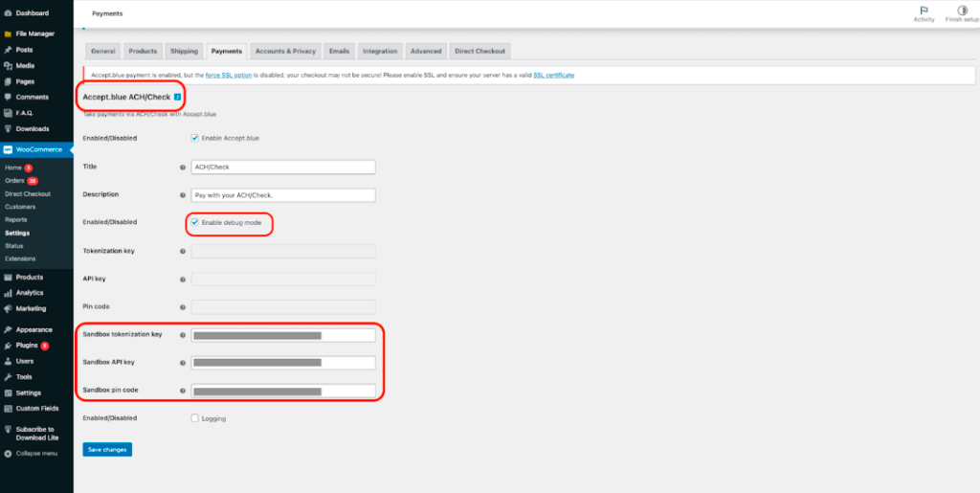Click the Collapse menu arrow icon

[8, 453]
